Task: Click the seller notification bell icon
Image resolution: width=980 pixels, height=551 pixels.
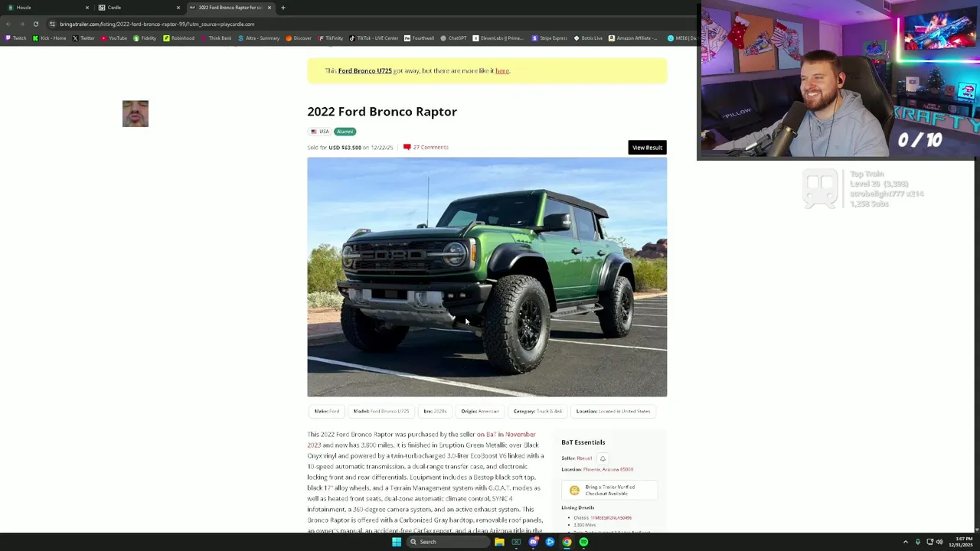Action: (x=603, y=458)
